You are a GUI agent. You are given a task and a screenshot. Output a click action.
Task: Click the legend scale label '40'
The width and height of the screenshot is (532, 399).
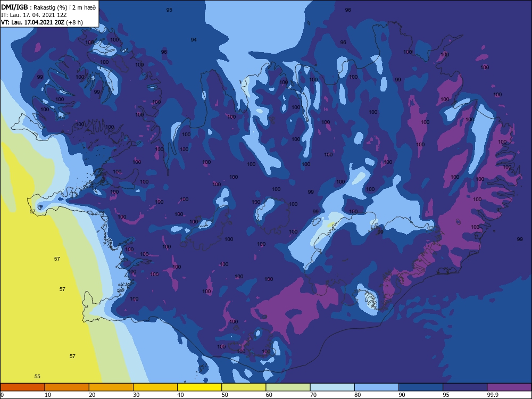click(180, 395)
